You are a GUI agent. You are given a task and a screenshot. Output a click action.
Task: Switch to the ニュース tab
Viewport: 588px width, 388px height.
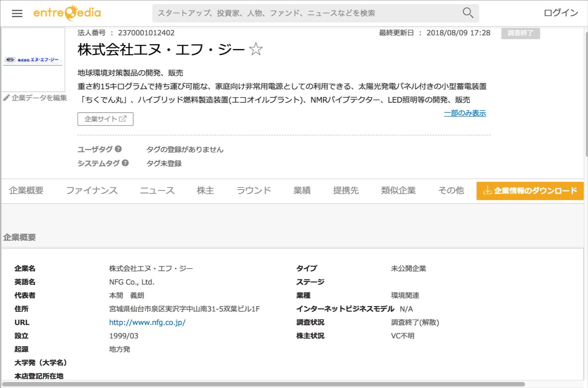pos(157,190)
